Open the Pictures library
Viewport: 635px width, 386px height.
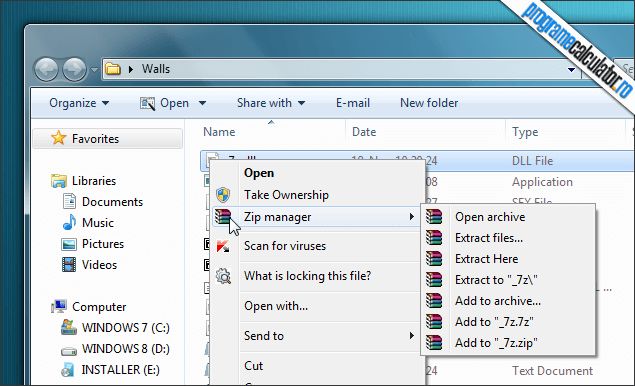[103, 244]
